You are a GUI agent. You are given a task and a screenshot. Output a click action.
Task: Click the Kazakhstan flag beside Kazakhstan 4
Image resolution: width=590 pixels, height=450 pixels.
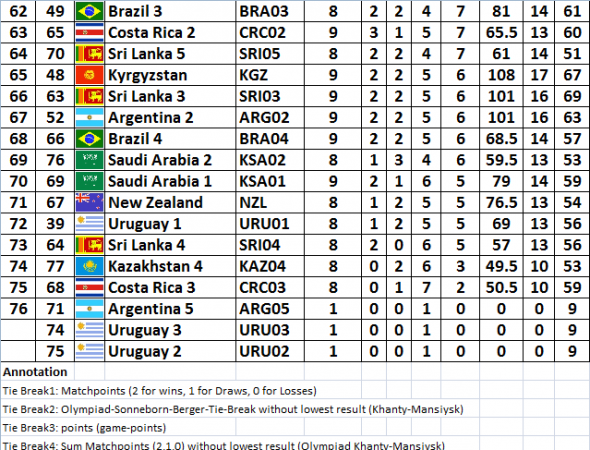(89, 266)
